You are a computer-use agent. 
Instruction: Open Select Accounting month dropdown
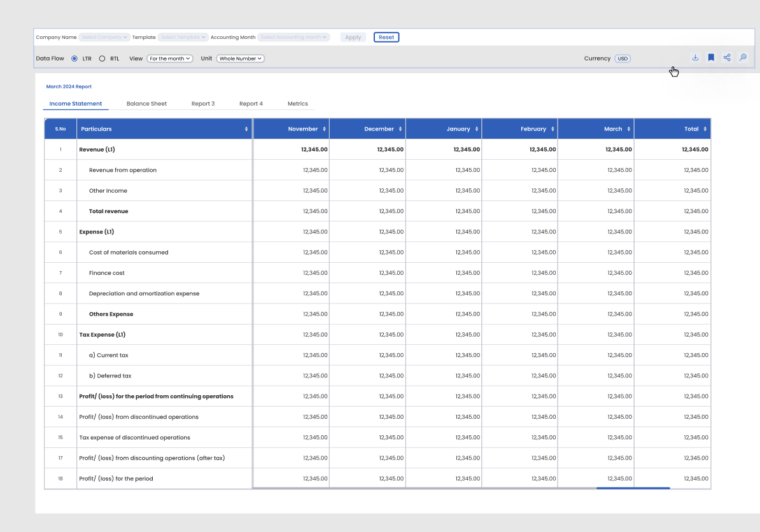tap(293, 38)
